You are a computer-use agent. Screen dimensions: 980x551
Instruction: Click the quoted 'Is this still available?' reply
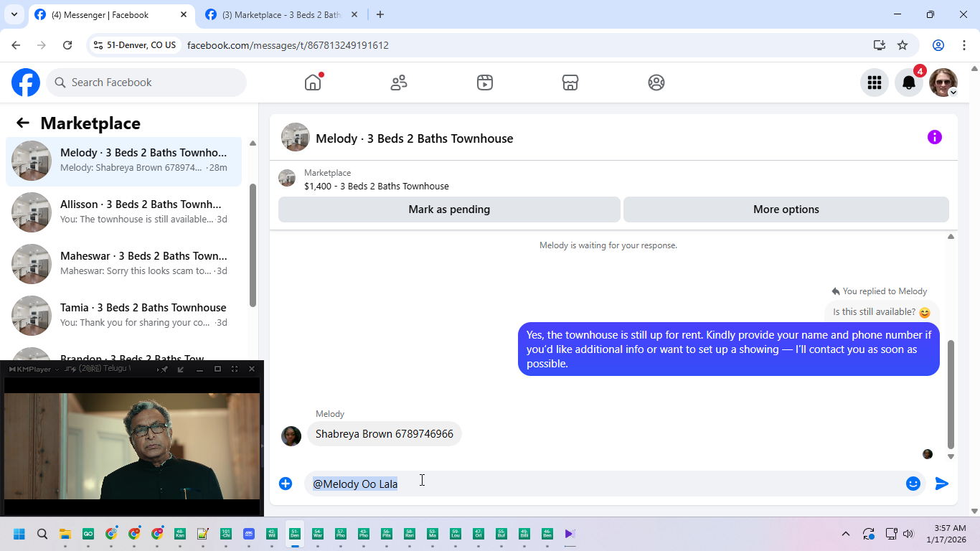pos(882,312)
